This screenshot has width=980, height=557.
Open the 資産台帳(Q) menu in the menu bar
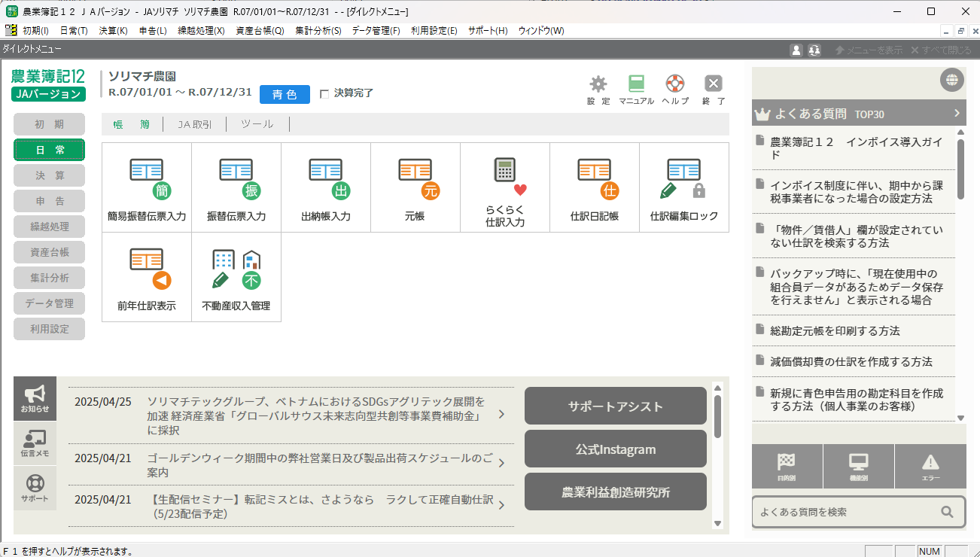click(x=260, y=31)
